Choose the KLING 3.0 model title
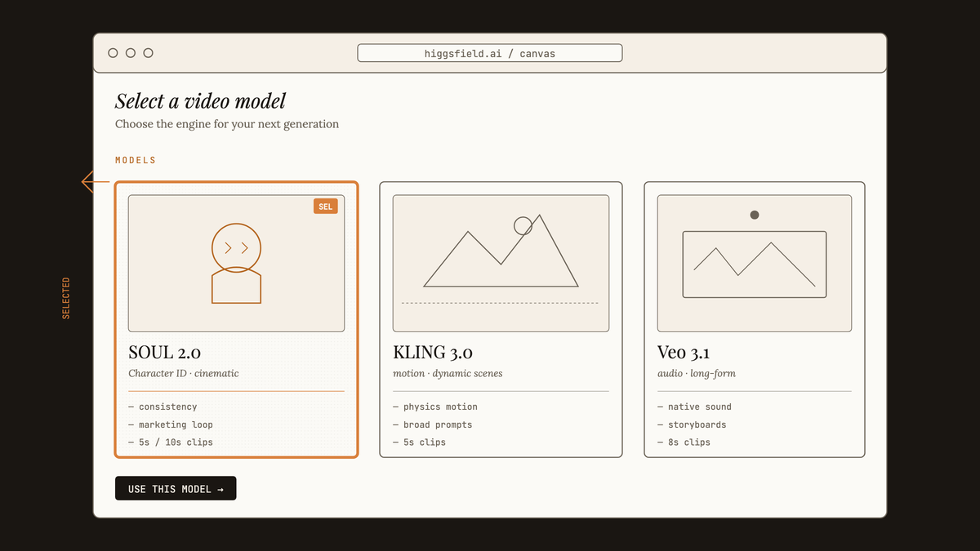Screen dimensions: 980x551 (x=433, y=353)
